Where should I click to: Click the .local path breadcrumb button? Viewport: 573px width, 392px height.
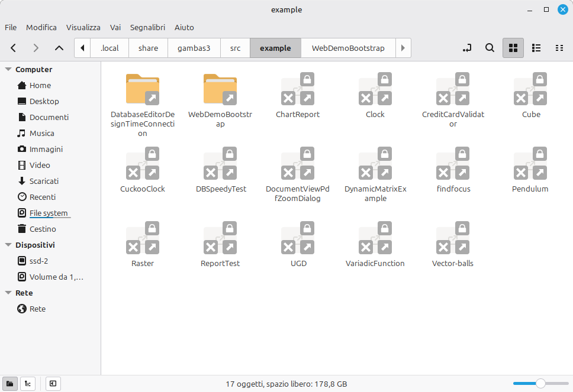tap(110, 48)
